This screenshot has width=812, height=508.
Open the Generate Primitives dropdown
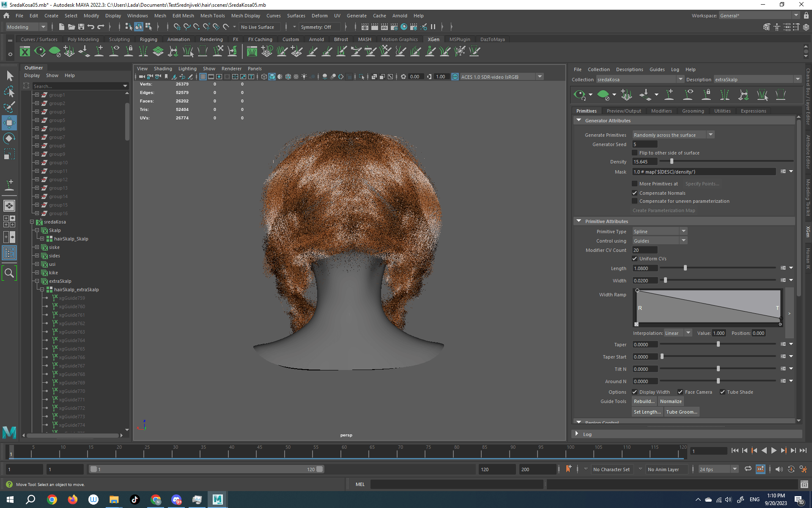pyautogui.click(x=673, y=135)
